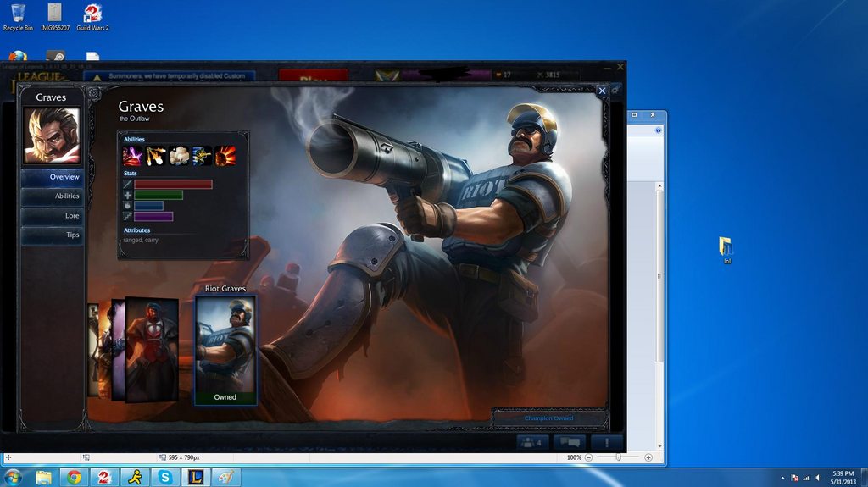Open the IMG956207 desktop file
Viewport: 868px width, 487px height.
(55, 17)
